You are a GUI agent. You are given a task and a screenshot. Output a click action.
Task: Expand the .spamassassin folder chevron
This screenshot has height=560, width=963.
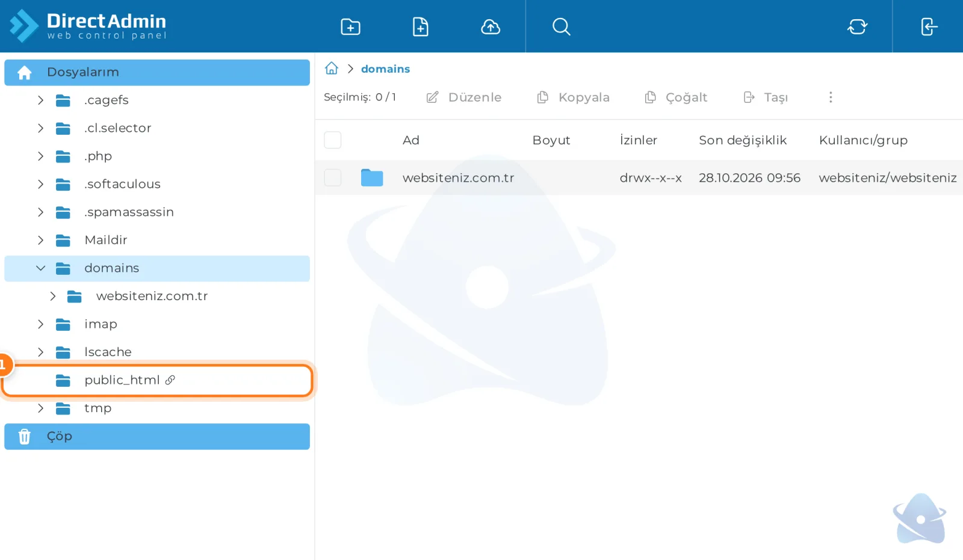[x=40, y=212]
